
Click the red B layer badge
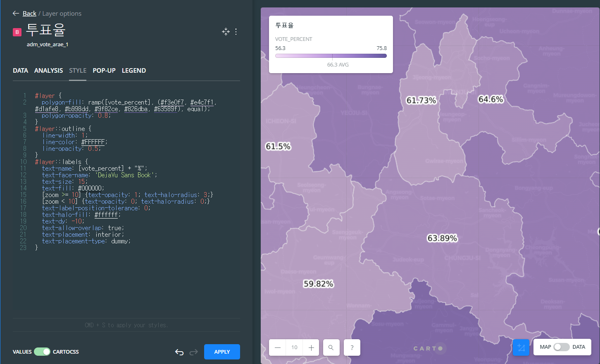(x=17, y=32)
